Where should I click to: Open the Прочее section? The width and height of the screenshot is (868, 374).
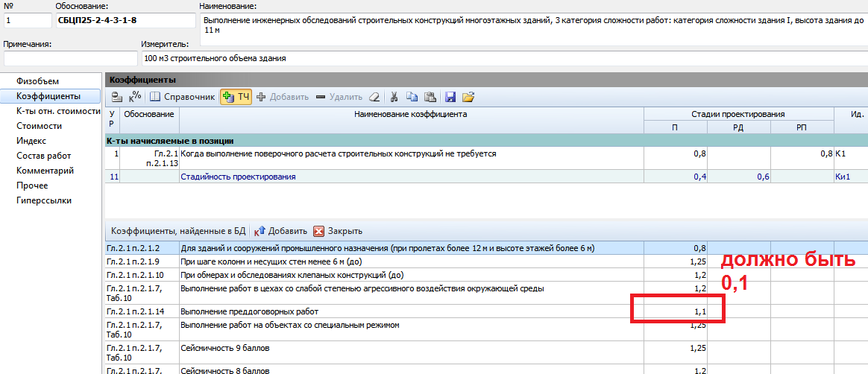pyautogui.click(x=32, y=186)
